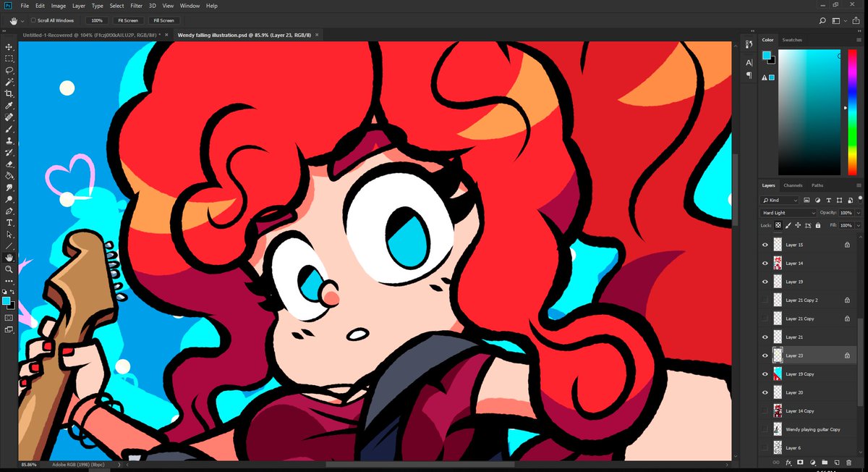Image resolution: width=868 pixels, height=472 pixels.
Task: Open the Layer menu
Action: pyautogui.click(x=79, y=6)
